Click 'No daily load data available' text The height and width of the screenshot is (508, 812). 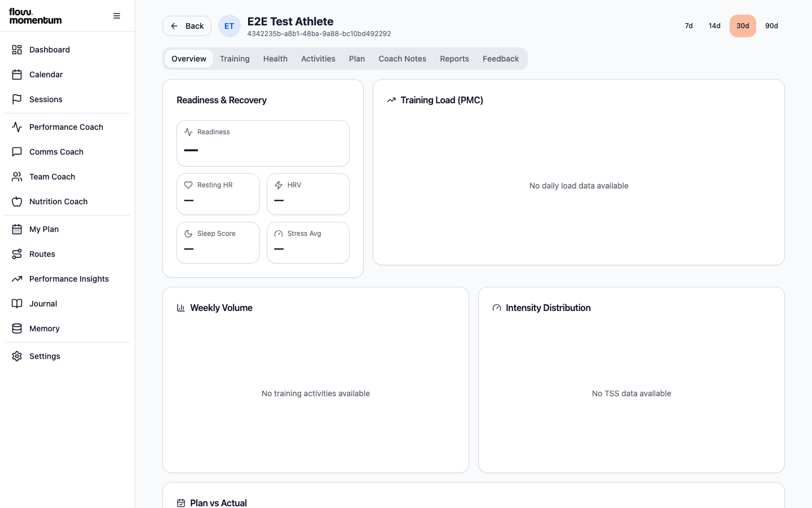point(579,186)
